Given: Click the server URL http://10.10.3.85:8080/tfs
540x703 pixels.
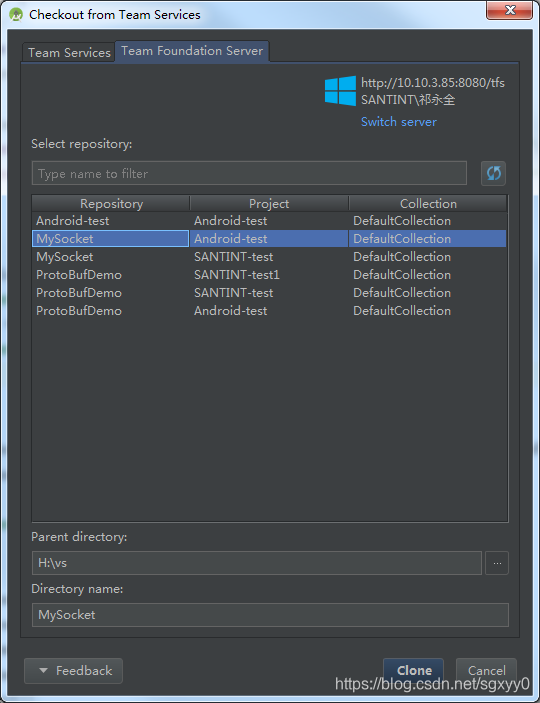Looking at the screenshot, I should coord(433,83).
